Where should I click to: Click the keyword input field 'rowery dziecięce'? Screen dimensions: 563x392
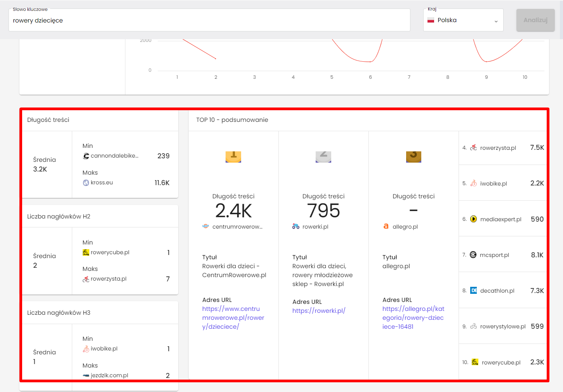tap(209, 20)
